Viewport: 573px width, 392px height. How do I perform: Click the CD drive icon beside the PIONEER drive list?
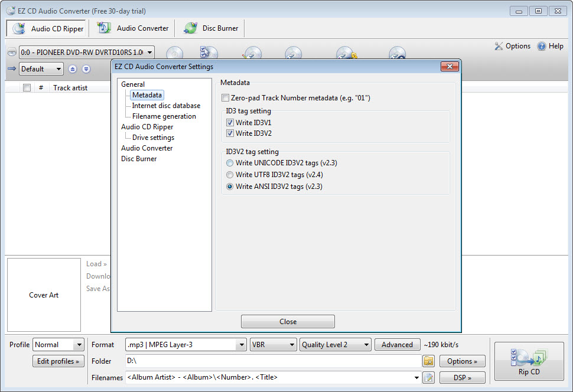[12, 52]
